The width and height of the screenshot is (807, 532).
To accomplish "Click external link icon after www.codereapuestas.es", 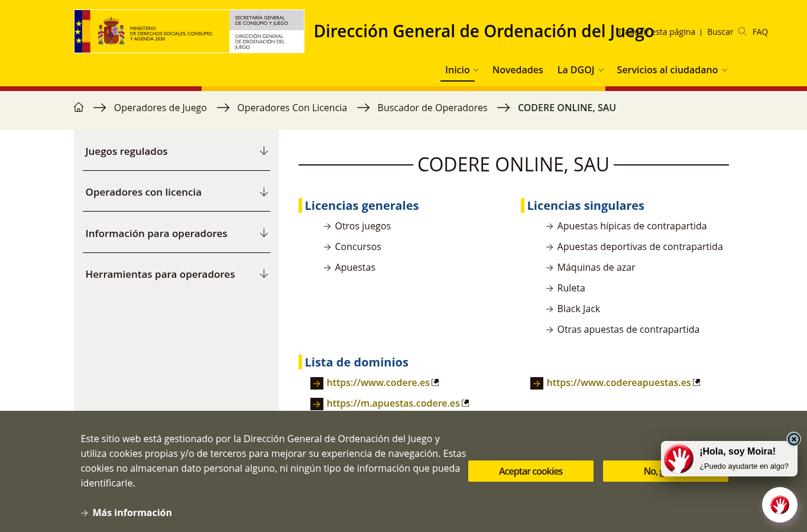I will point(696,382).
